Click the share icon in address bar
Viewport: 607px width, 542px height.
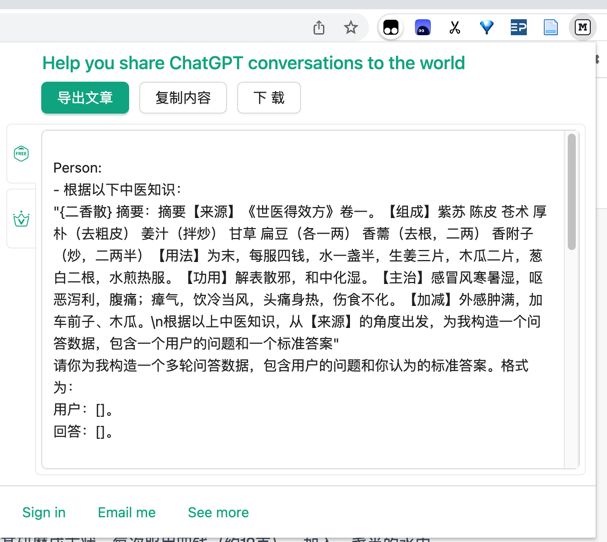[x=319, y=28]
